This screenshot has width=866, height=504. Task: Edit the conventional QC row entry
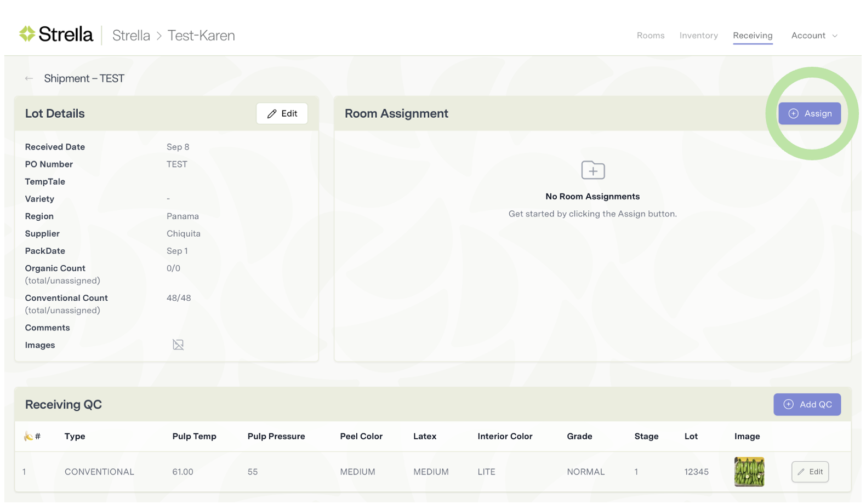(x=810, y=472)
